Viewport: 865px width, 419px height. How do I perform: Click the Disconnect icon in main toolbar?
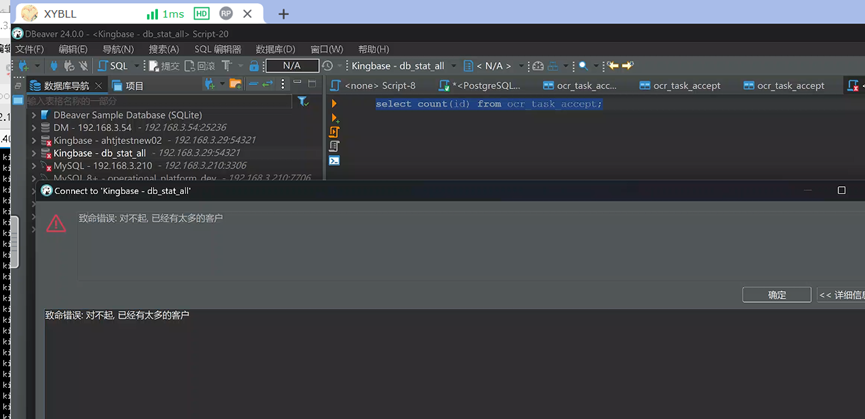(x=83, y=66)
